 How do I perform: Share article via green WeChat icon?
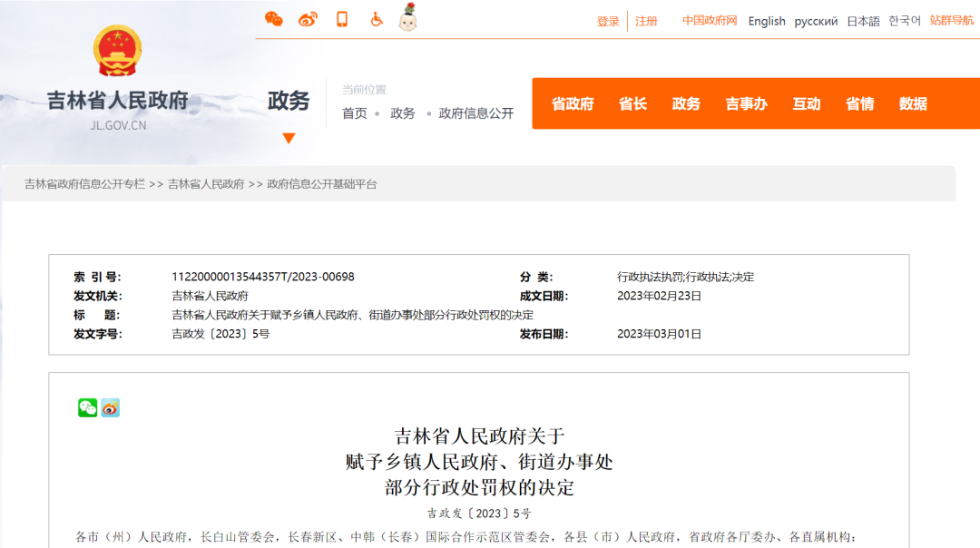[87, 408]
